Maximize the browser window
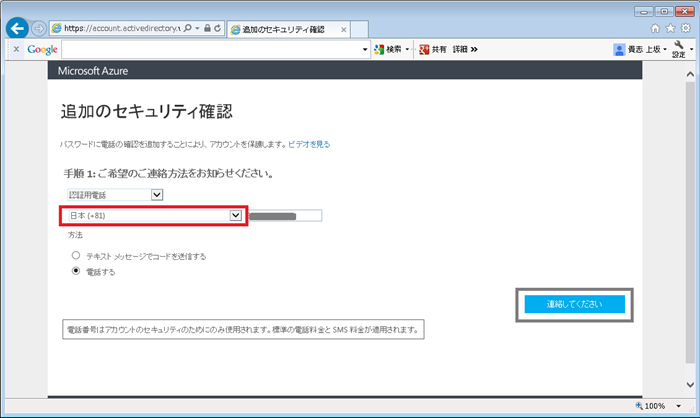The image size is (700, 418). click(664, 12)
